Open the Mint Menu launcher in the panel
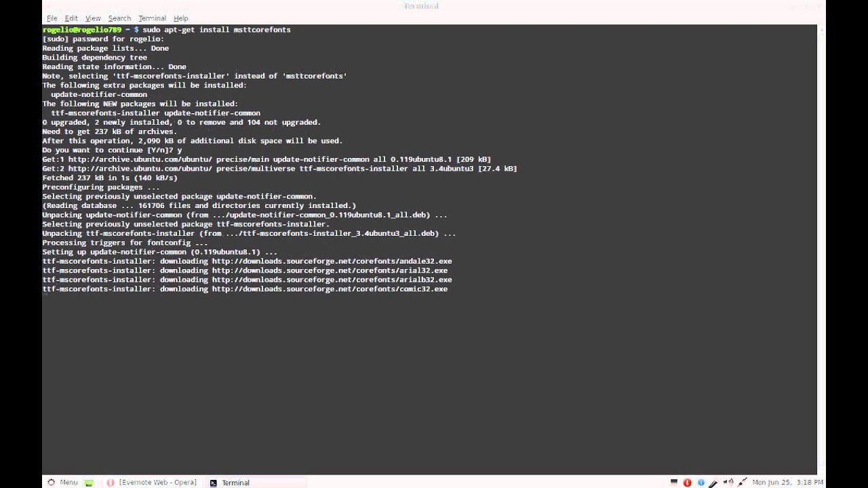 point(62,483)
